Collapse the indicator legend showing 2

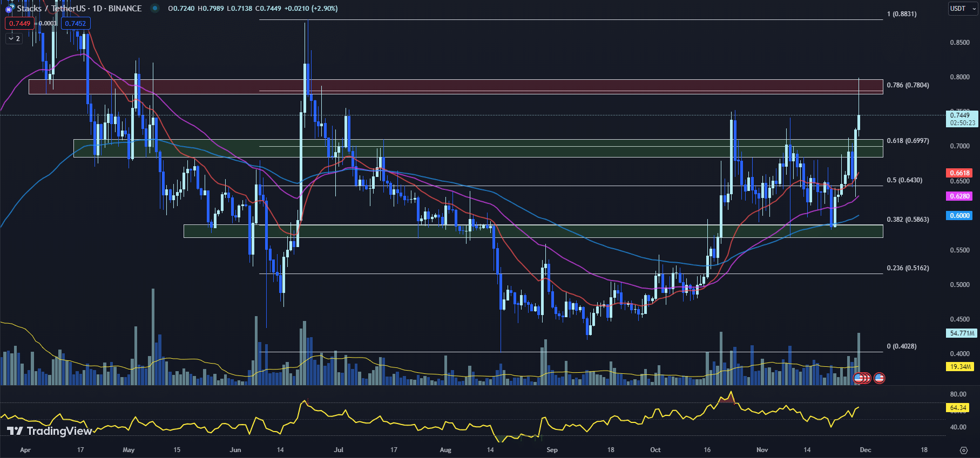click(x=14, y=38)
